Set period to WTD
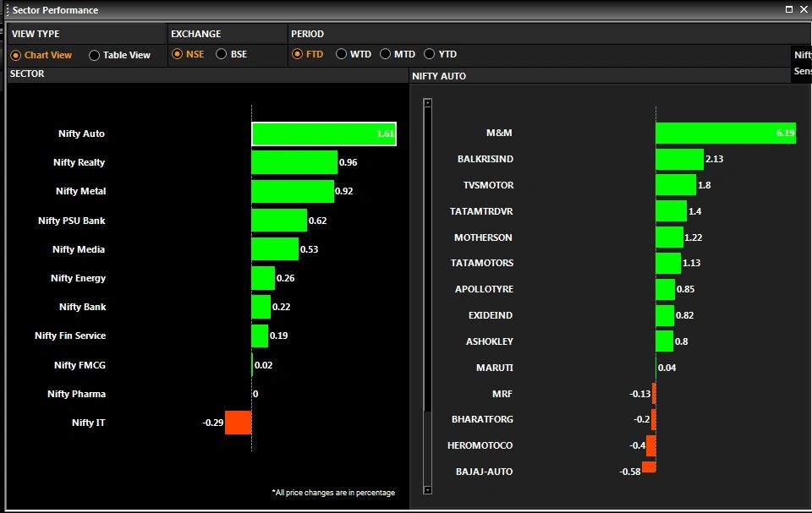 (x=342, y=54)
